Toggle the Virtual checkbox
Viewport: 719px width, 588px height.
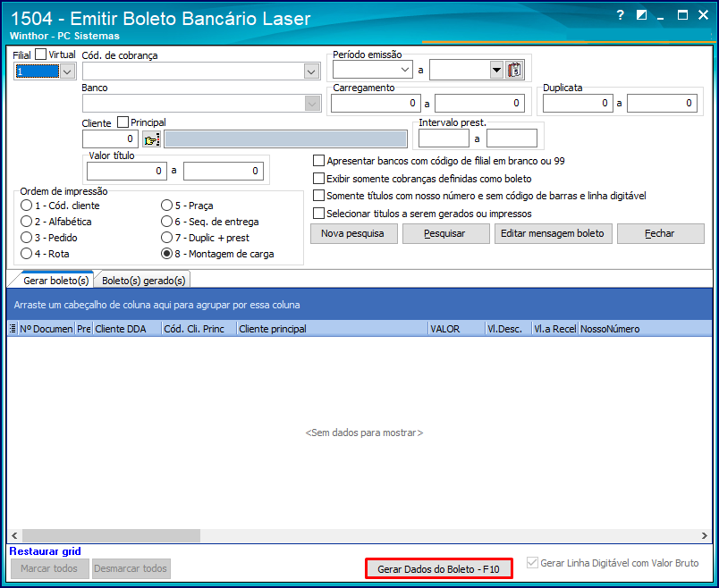click(41, 55)
